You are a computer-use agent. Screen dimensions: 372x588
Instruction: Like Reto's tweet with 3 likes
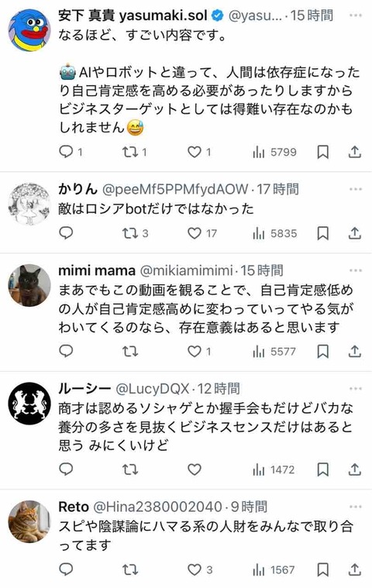point(195,569)
